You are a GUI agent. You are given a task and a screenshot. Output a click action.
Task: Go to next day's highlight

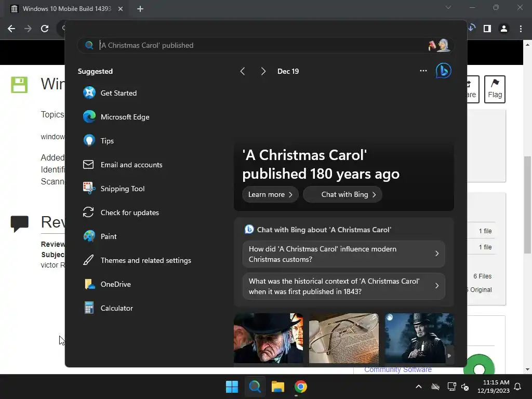pyautogui.click(x=263, y=71)
